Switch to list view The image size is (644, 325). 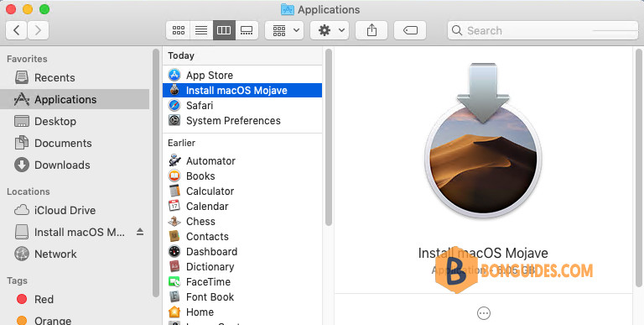click(x=201, y=30)
